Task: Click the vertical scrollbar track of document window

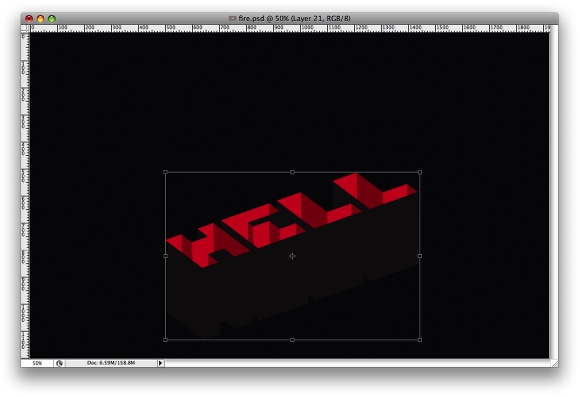Action: pos(554,192)
